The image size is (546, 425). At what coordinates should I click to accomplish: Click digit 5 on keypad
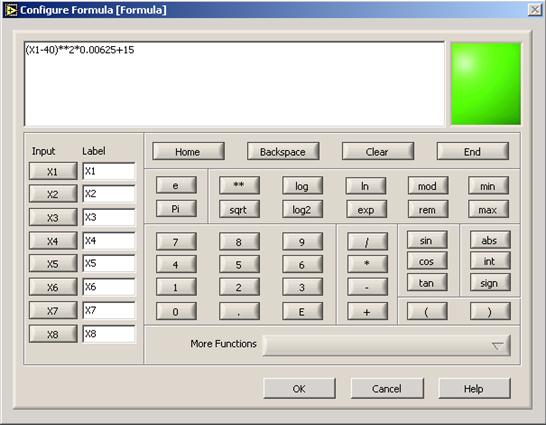239,264
